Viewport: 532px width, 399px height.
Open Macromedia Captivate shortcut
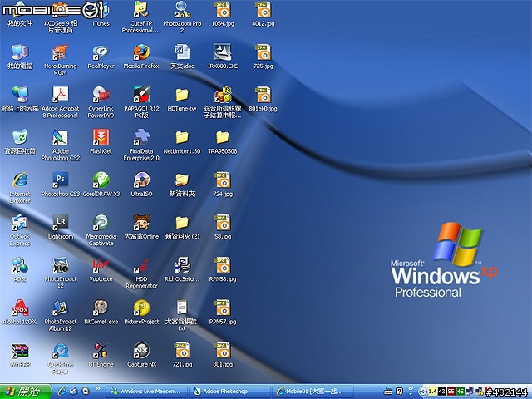click(101, 230)
